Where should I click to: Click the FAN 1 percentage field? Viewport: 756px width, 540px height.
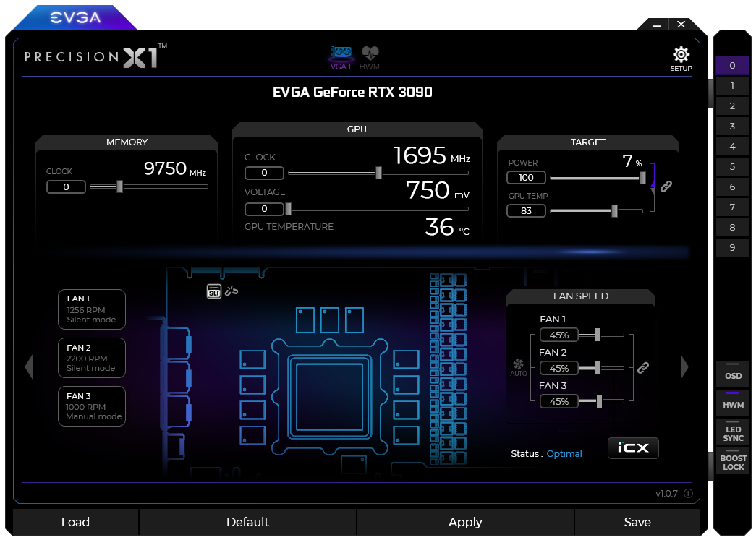(x=558, y=335)
